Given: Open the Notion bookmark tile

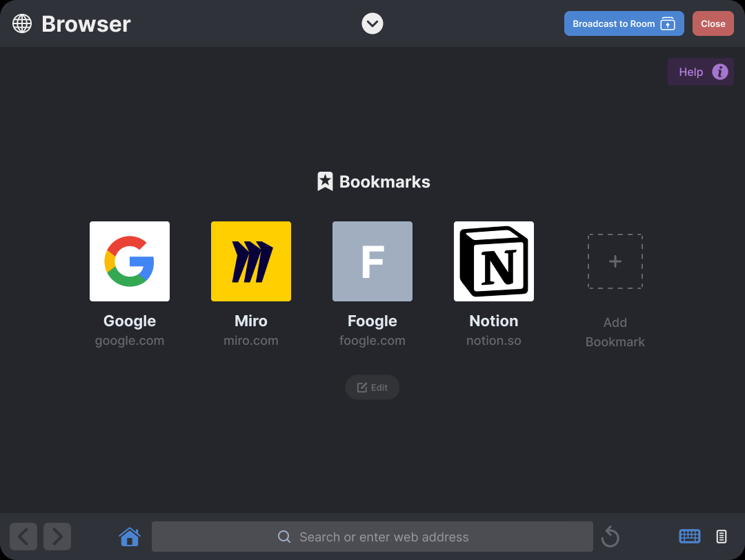Looking at the screenshot, I should coord(494,261).
